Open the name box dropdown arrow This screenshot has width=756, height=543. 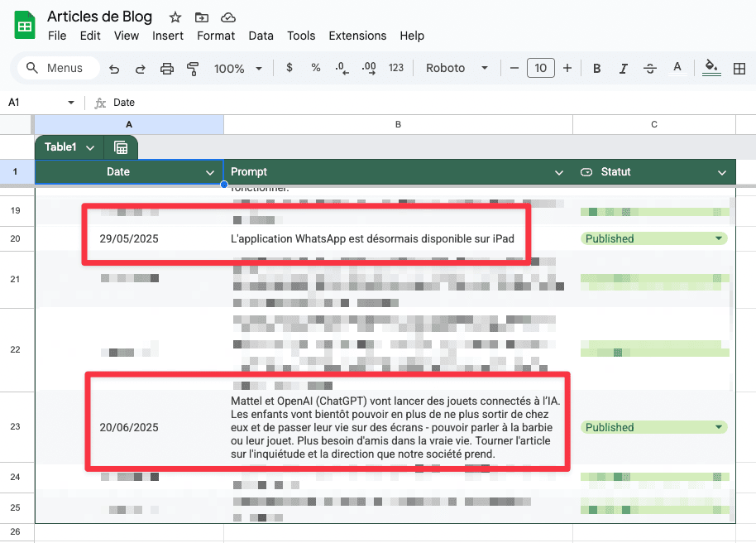click(x=71, y=103)
